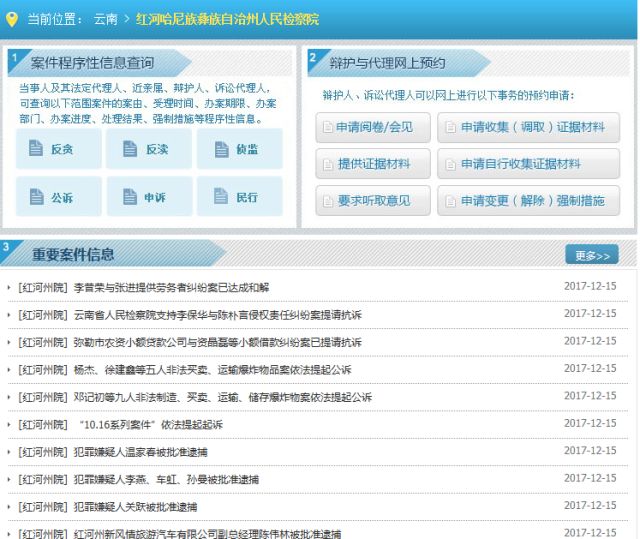Click the 申请自行收集证据材料 button
This screenshot has height=539, width=640.
click(x=529, y=164)
